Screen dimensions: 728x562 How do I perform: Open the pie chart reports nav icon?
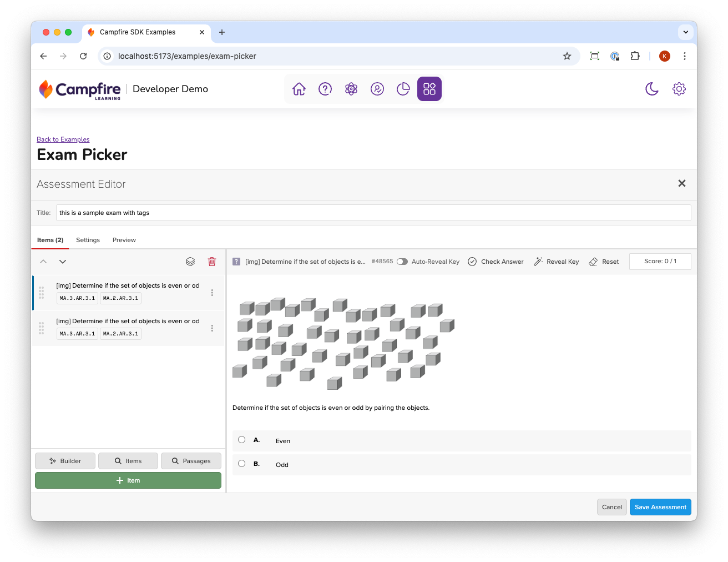point(403,89)
